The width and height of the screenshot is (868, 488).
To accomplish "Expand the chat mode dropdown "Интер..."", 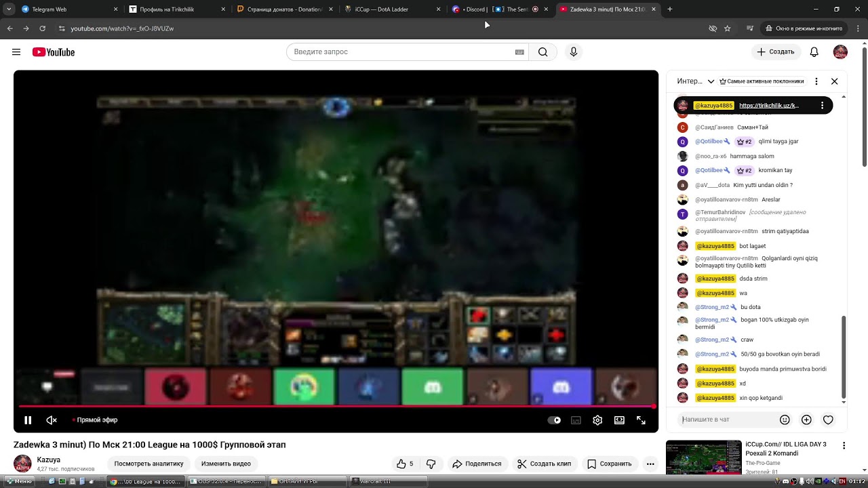I will click(x=695, y=81).
